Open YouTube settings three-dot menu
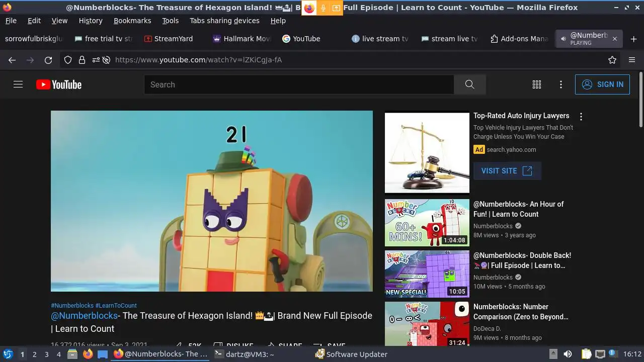644x362 pixels. [561, 84]
